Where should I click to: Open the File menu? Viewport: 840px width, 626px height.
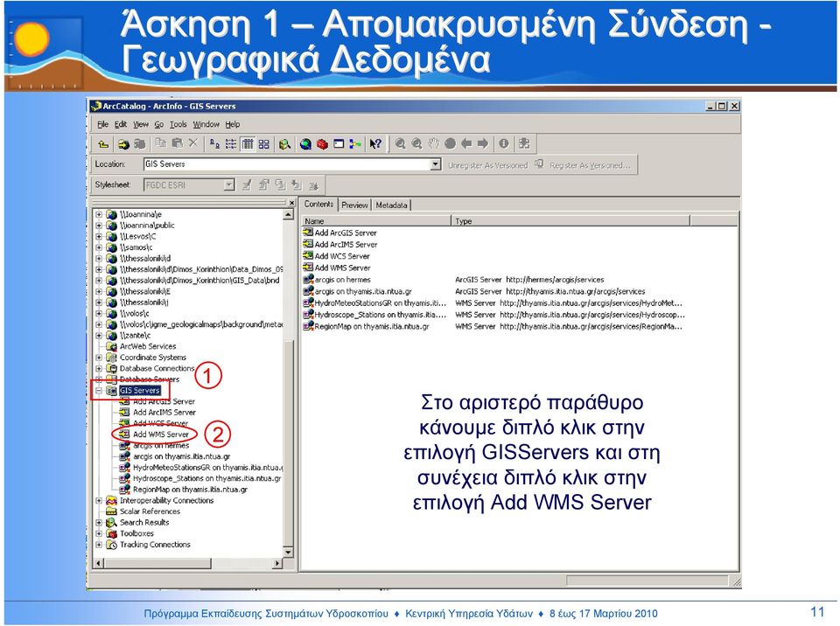click(103, 124)
